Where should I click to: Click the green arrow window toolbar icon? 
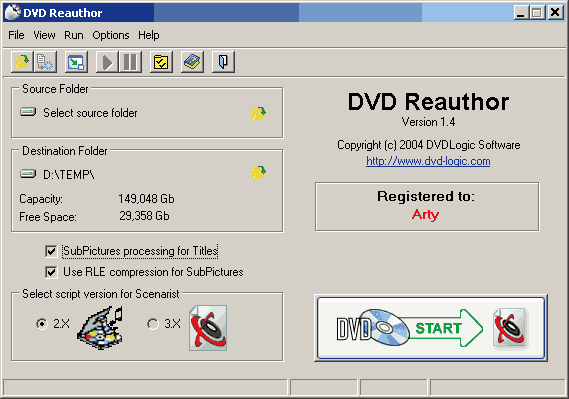(76, 62)
